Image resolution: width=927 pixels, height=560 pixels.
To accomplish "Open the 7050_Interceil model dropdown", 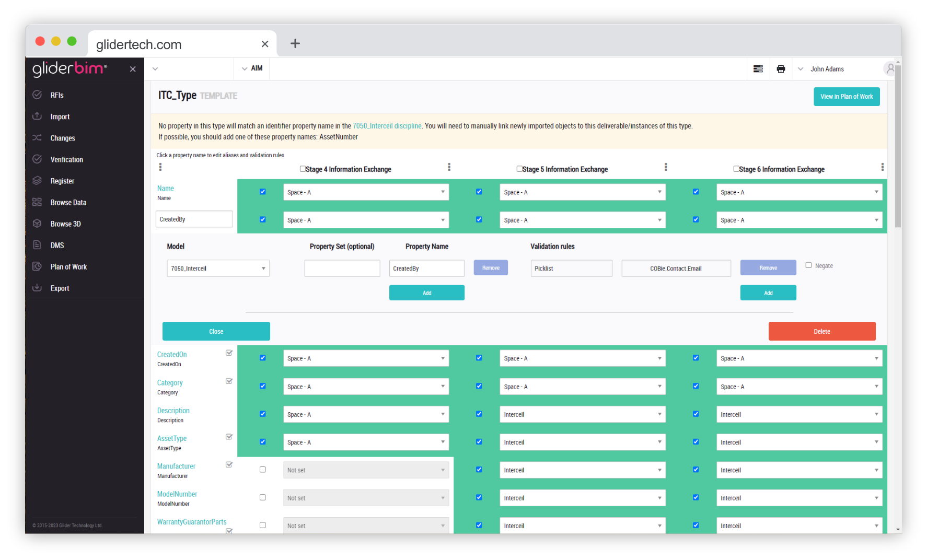I will click(x=218, y=269).
